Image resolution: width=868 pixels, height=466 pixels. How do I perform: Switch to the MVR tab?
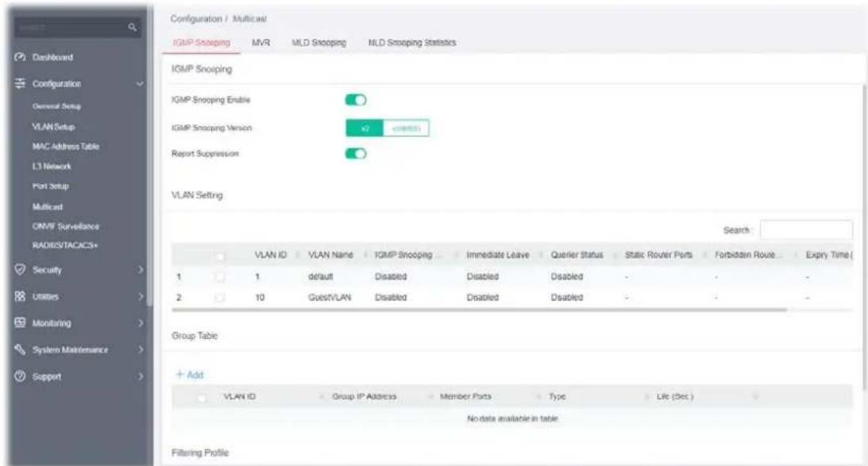(260, 43)
